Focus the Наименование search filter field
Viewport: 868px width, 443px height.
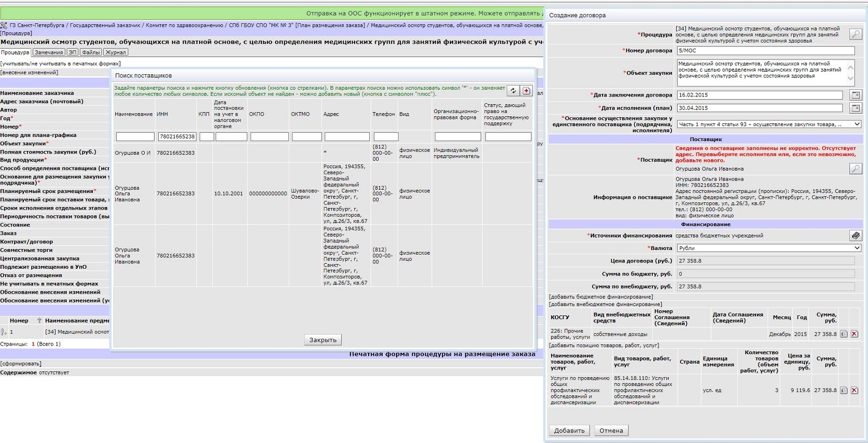135,136
